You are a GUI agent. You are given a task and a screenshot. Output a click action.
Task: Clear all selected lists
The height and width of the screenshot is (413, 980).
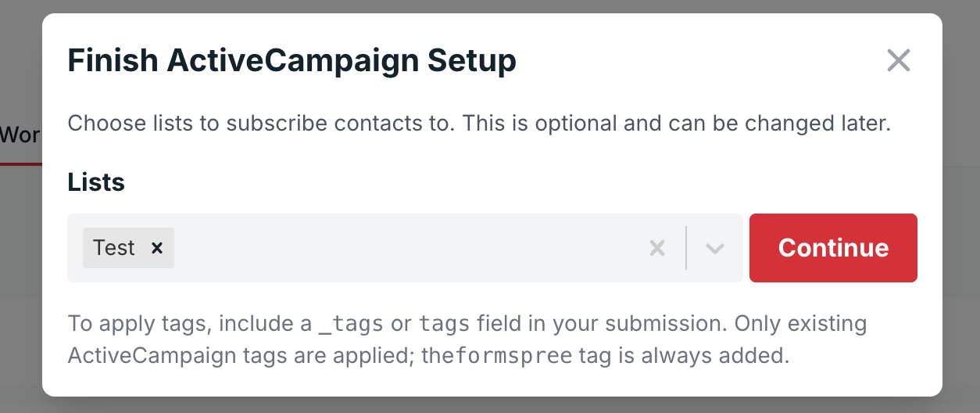point(657,248)
